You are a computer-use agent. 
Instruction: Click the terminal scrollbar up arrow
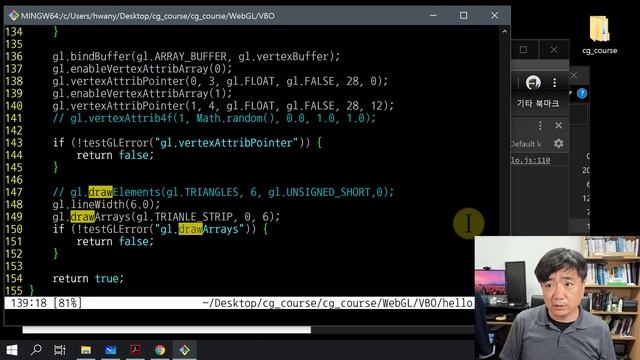point(504,31)
